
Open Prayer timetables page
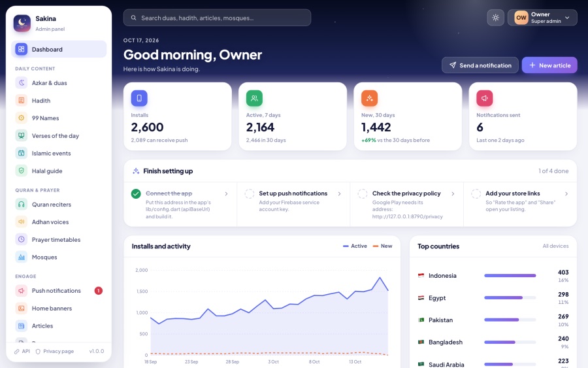click(59, 240)
